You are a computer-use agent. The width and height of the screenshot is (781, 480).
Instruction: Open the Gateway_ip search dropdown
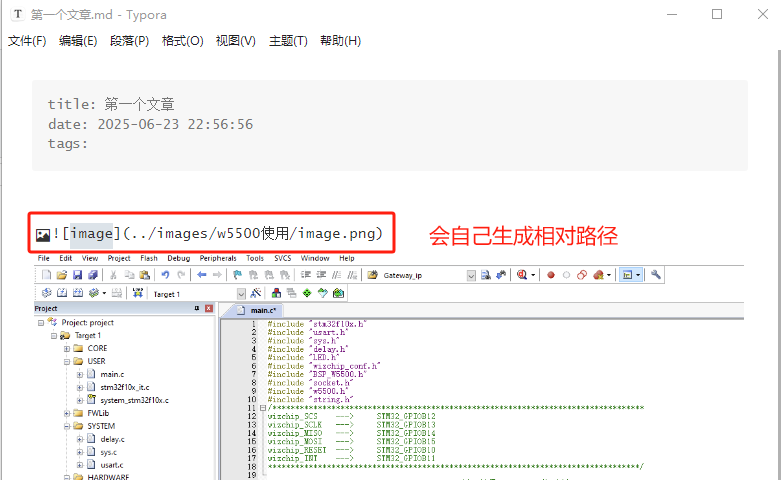click(x=470, y=275)
